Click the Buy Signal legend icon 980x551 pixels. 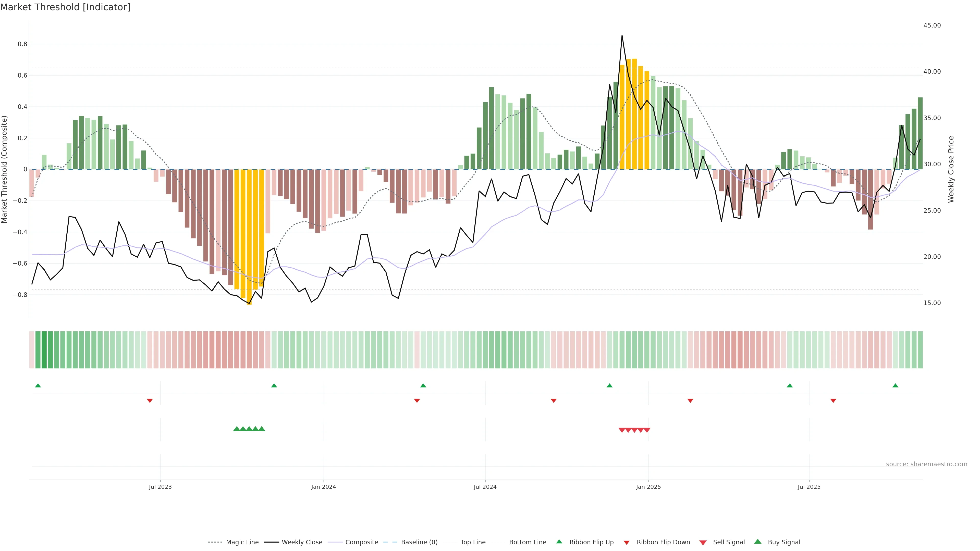[x=757, y=542]
